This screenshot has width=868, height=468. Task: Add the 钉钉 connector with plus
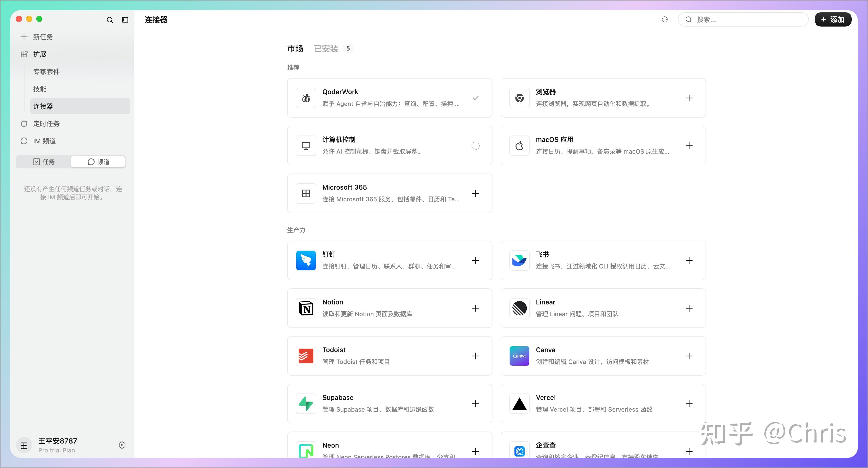(475, 260)
